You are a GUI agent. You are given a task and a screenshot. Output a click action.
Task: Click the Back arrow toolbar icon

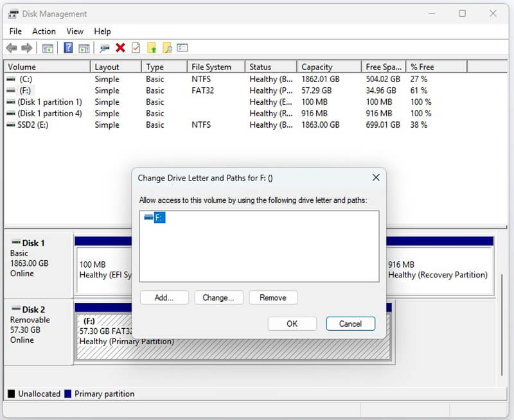12,48
